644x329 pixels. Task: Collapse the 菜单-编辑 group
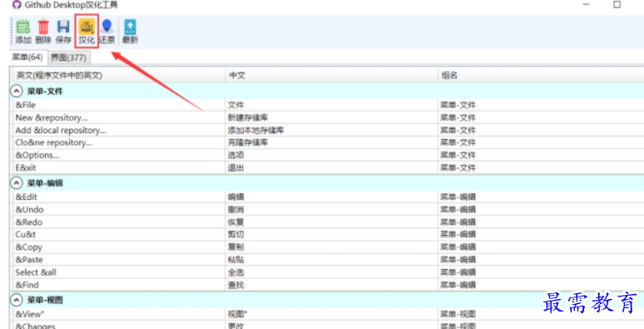16,183
